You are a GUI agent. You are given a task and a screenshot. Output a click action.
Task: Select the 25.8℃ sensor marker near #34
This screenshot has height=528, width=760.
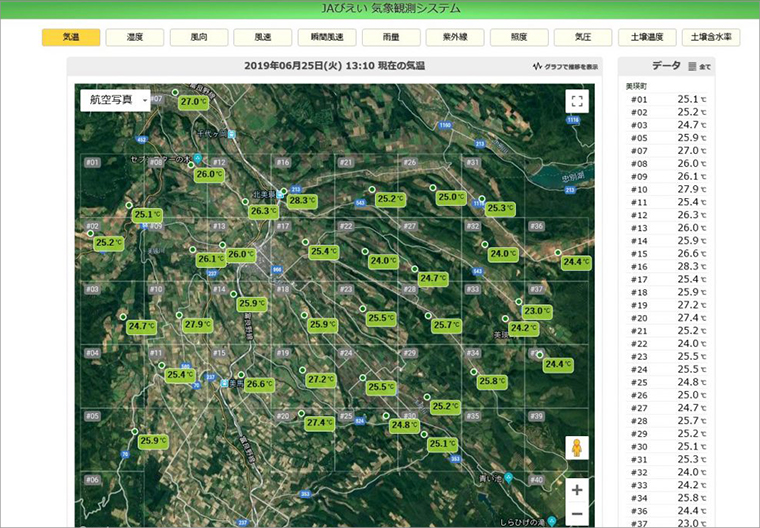click(x=492, y=382)
